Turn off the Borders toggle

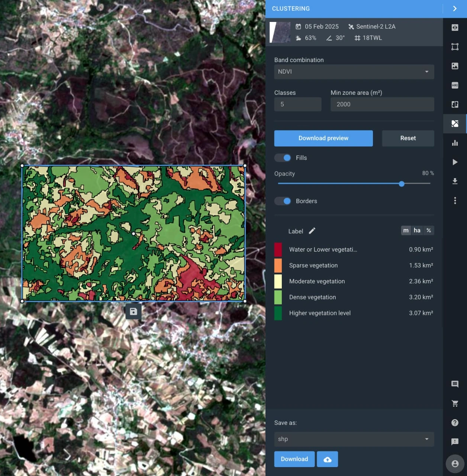pos(283,201)
